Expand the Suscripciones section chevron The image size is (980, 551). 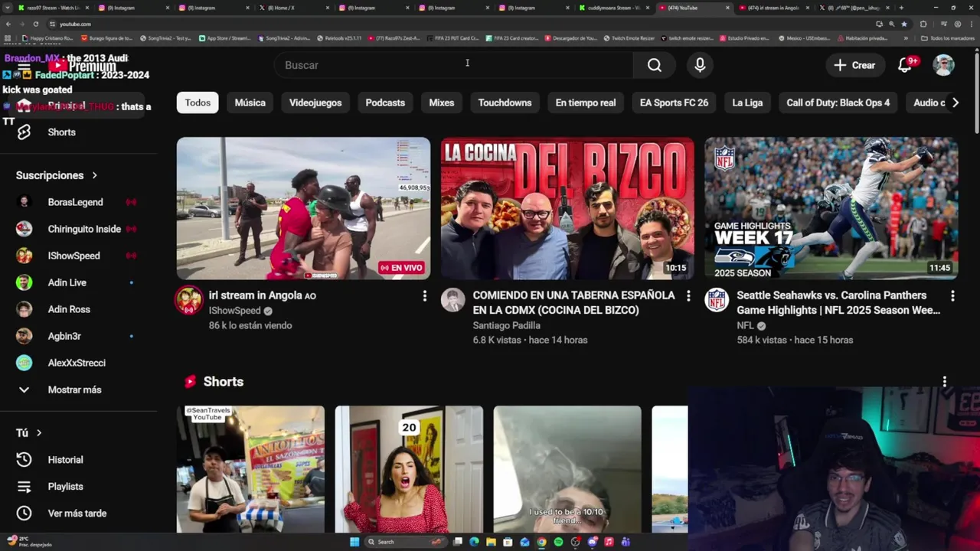tap(95, 175)
